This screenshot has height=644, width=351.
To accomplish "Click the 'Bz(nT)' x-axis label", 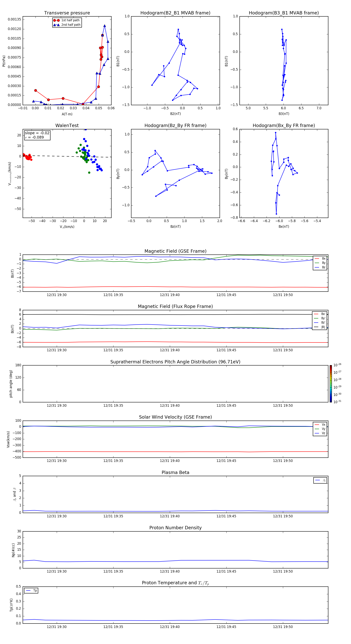I will [175, 227].
